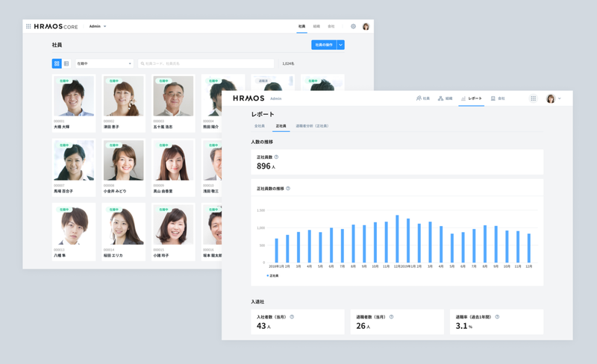Viewport: 597px width, 364px height.
Task: Open the apps grid beside HRMOS CORE logo
Action: click(28, 26)
